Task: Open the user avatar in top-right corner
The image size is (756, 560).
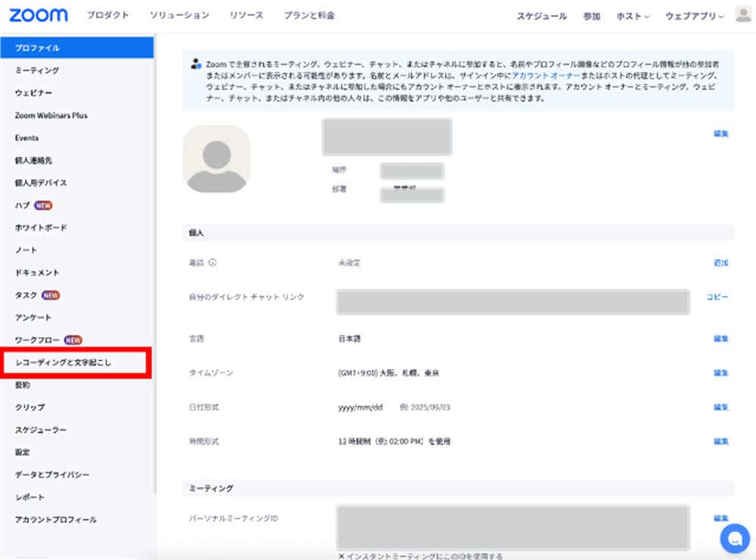Action: [x=742, y=15]
